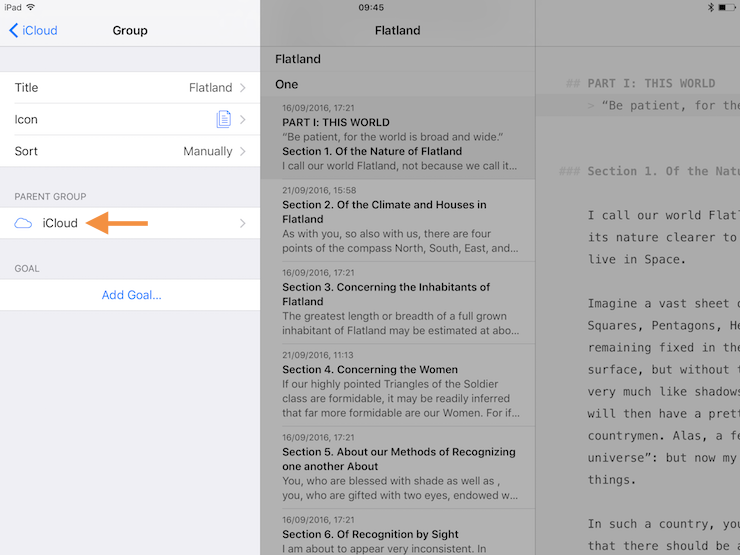Tap Add Goal link
This screenshot has height=555, width=740.
(132, 295)
